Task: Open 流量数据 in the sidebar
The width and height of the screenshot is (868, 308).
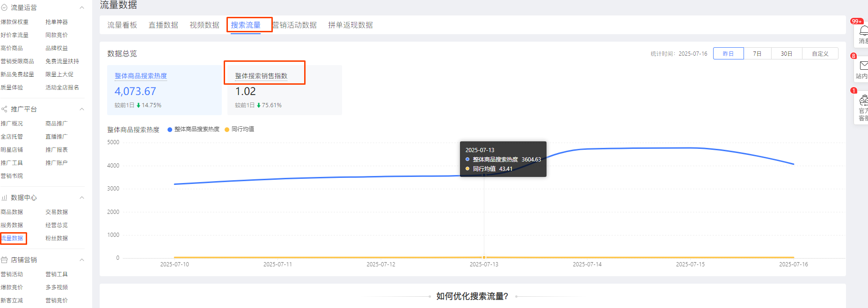Action: pos(12,238)
